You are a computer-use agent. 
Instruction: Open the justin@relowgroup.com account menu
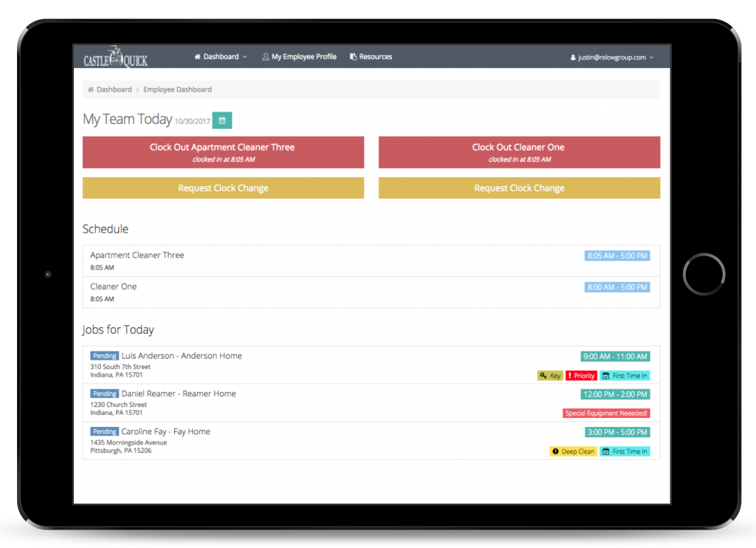click(x=612, y=57)
